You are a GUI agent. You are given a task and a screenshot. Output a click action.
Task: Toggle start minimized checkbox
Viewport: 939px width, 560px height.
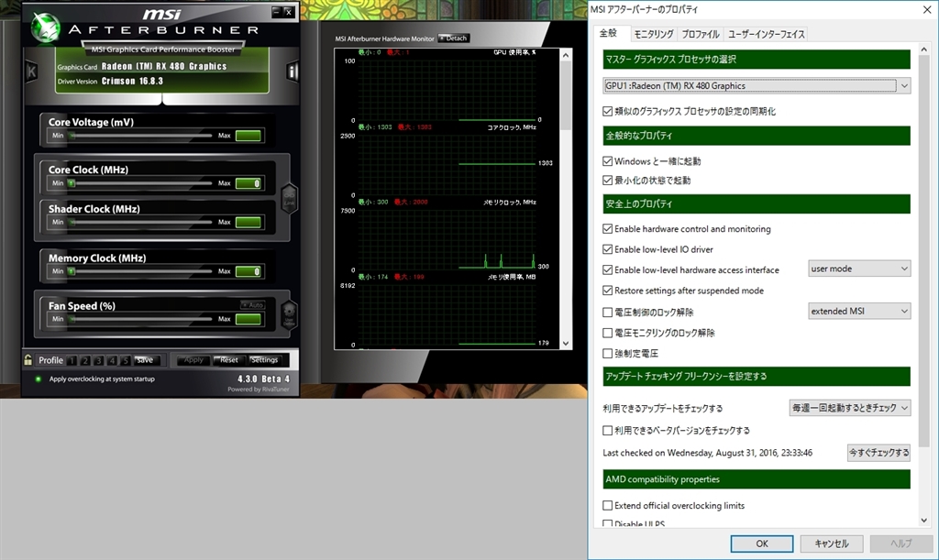pos(607,180)
